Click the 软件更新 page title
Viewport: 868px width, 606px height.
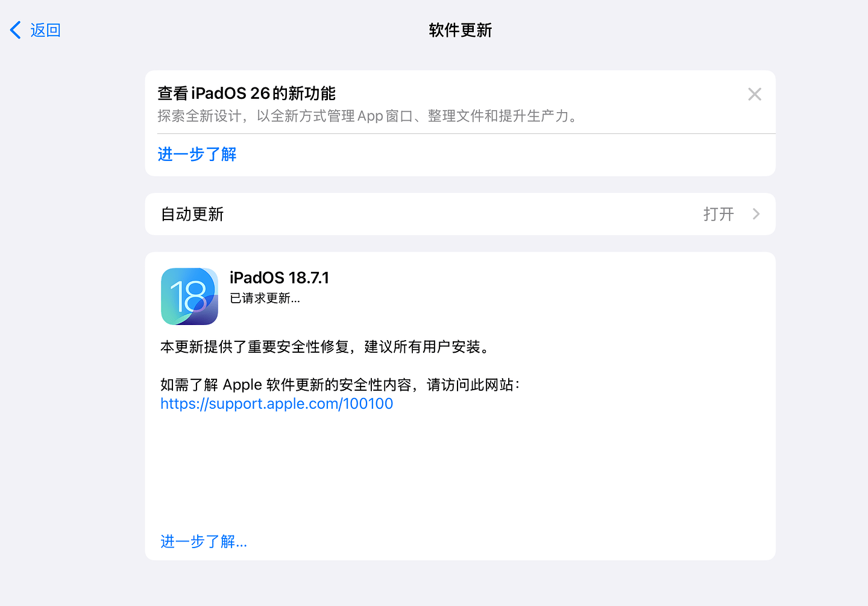460,30
